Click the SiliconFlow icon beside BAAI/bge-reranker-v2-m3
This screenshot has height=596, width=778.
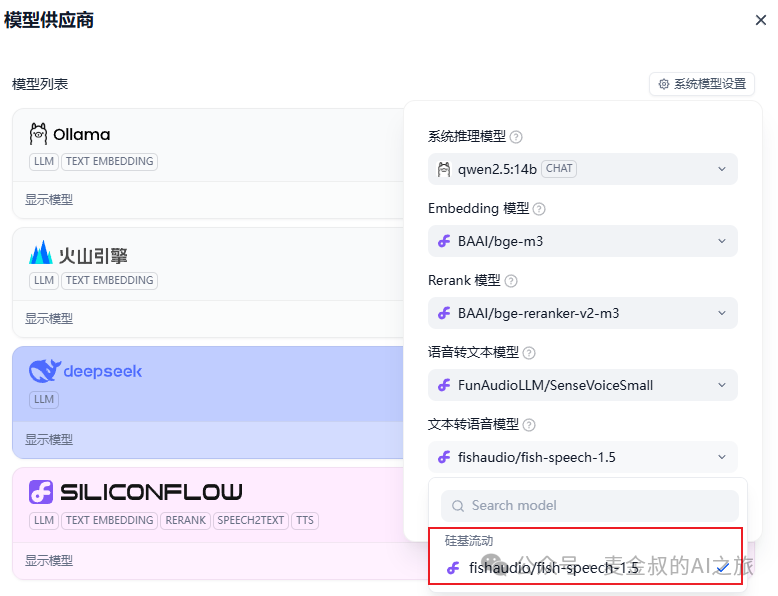pyautogui.click(x=444, y=313)
